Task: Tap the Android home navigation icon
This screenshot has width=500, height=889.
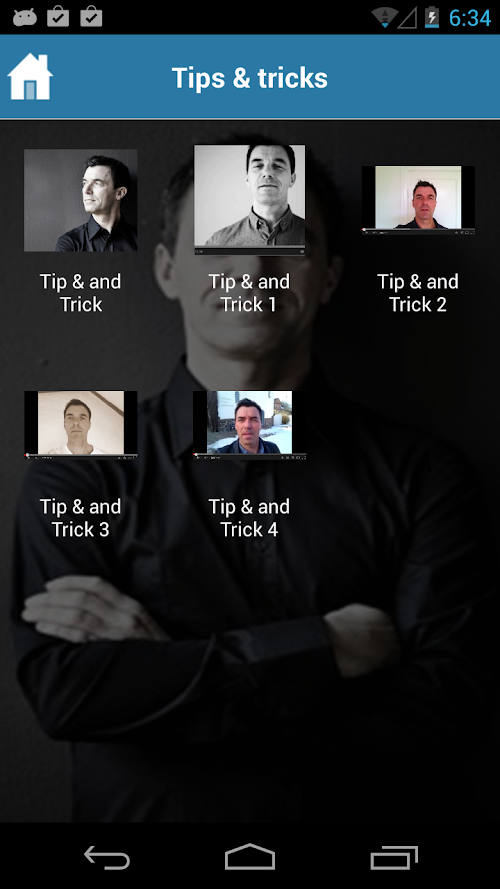Action: [x=250, y=857]
